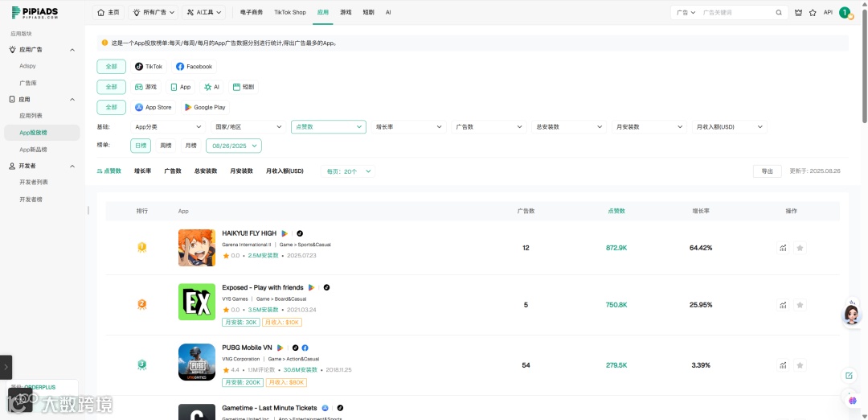Image resolution: width=868 pixels, height=420 pixels.
Task: Click Facebook icon next to PUBG Mobile VN
Action: [305, 348]
